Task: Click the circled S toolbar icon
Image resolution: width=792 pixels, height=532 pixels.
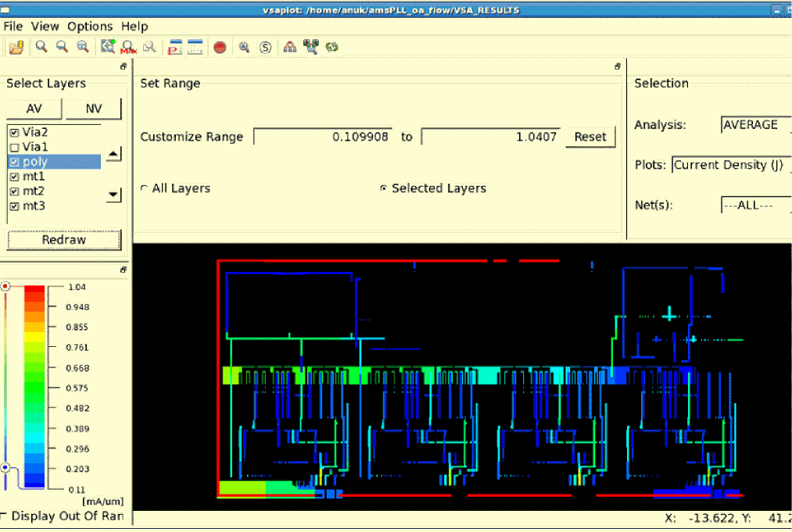Action: 266,48
